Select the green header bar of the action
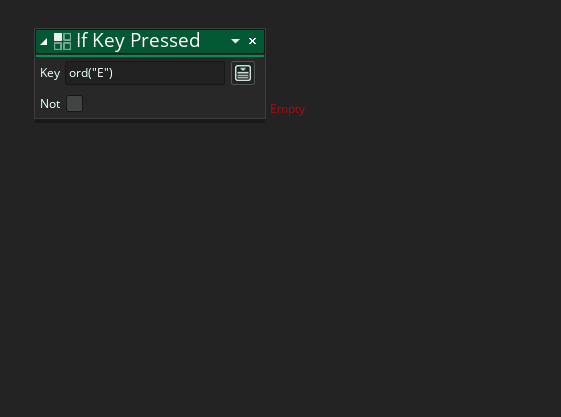Image resolution: width=561 pixels, height=417 pixels. coord(150,41)
